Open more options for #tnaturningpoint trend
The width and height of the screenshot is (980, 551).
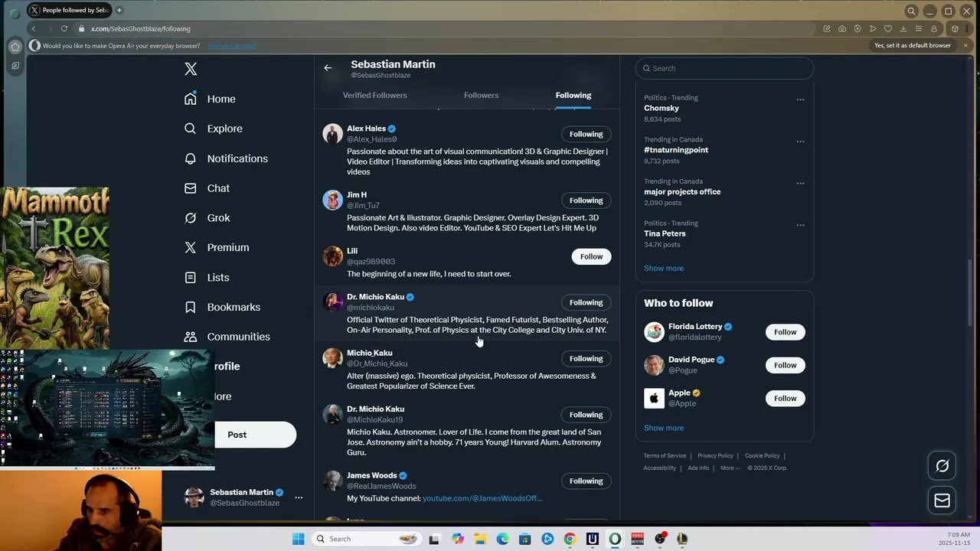(800, 142)
